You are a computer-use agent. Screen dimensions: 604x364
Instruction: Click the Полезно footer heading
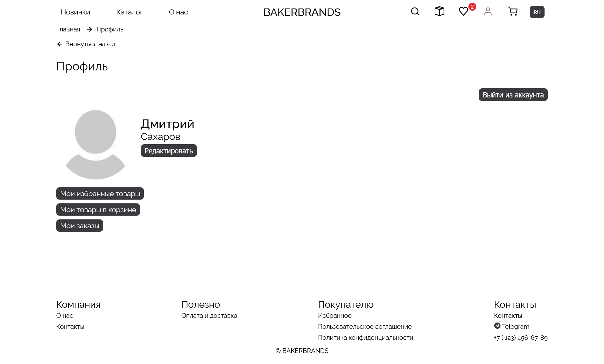coord(201,305)
